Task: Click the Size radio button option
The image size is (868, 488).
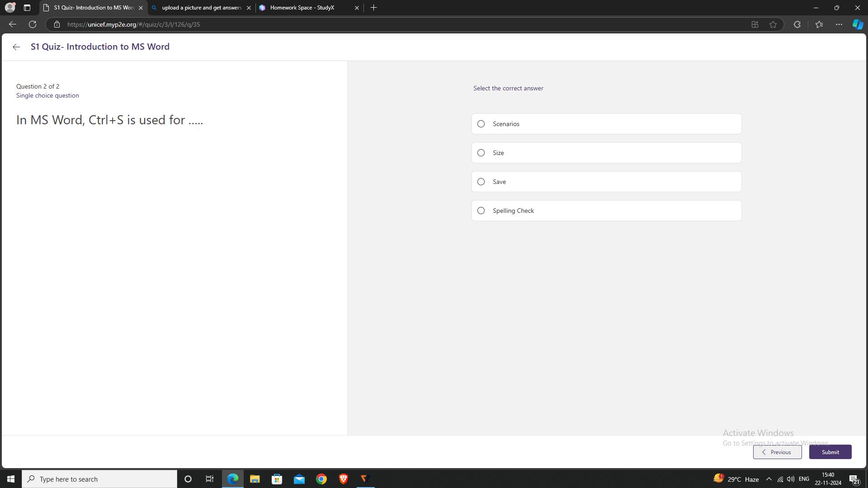Action: [481, 153]
